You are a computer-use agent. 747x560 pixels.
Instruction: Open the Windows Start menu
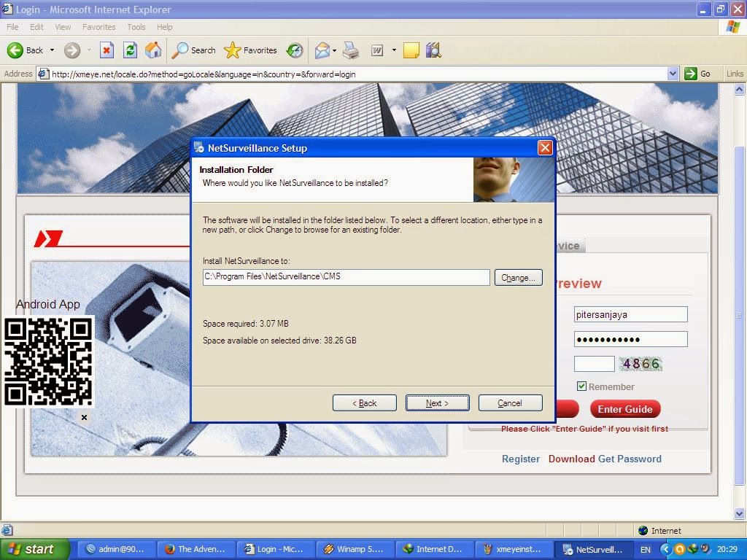point(34,549)
